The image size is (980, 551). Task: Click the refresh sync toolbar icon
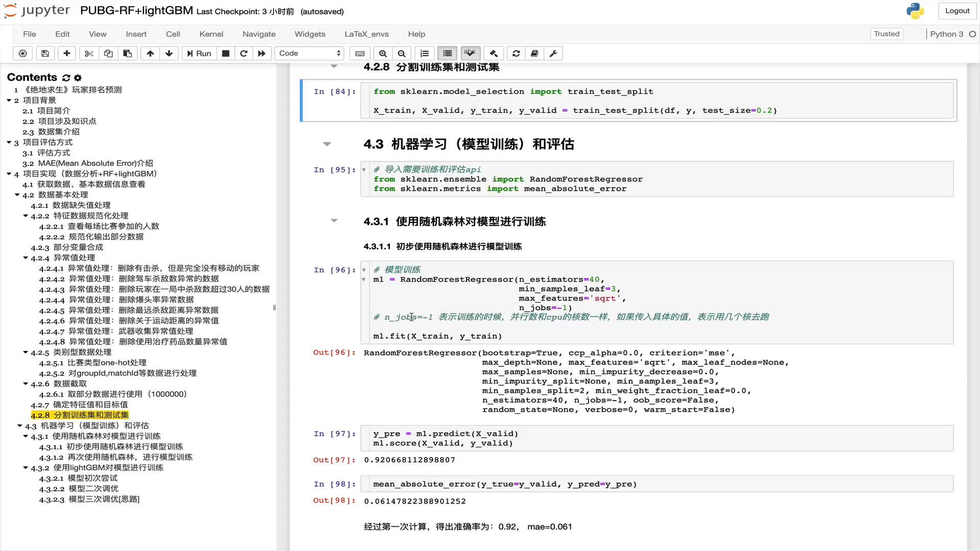coord(516,53)
